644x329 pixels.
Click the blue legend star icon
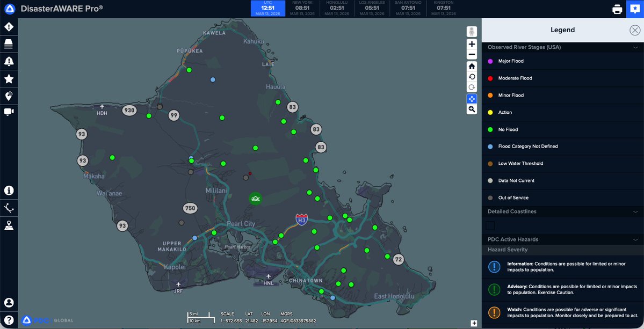(x=635, y=9)
